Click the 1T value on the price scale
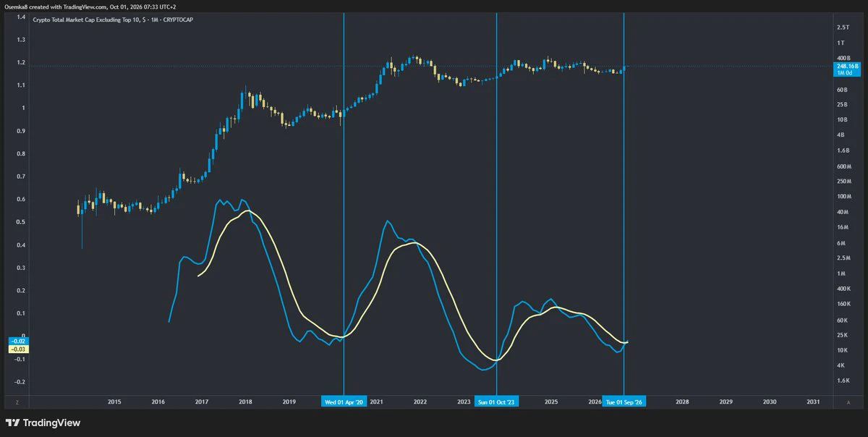Viewport: 868px width, 437px height. (x=841, y=43)
